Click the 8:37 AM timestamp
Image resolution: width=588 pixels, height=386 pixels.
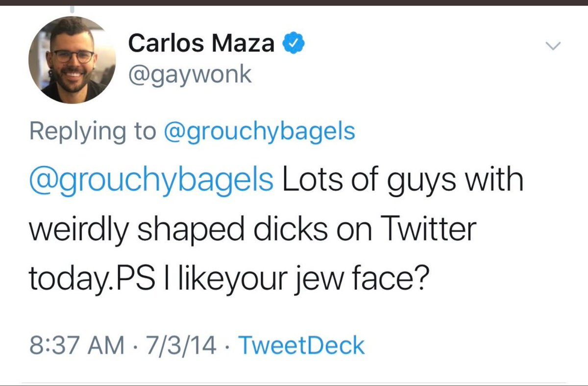[x=77, y=345]
